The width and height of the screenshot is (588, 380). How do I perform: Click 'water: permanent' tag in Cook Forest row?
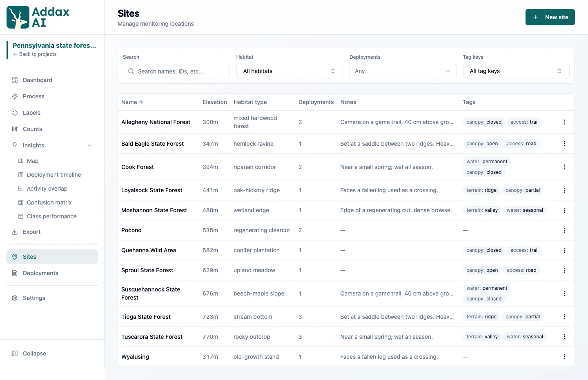(487, 162)
